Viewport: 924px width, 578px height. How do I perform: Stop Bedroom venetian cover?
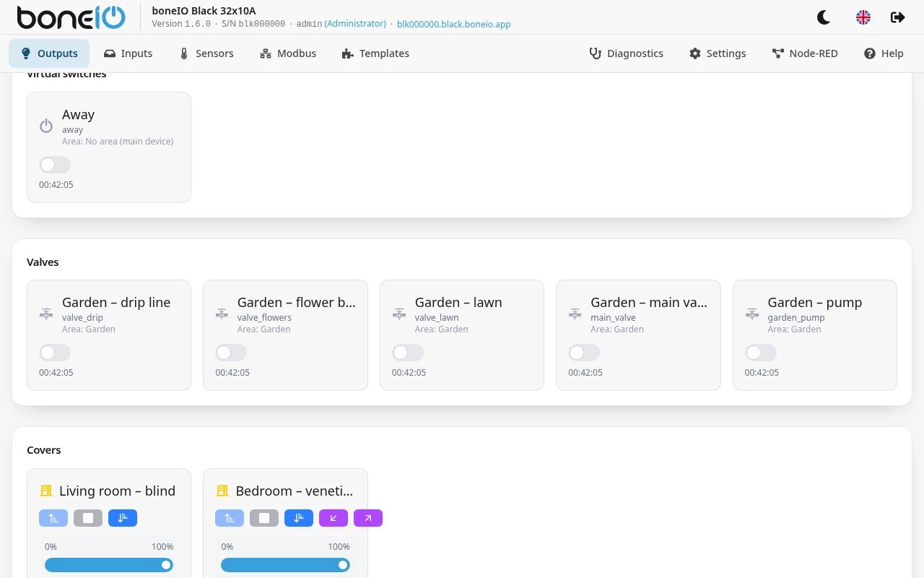pyautogui.click(x=264, y=518)
